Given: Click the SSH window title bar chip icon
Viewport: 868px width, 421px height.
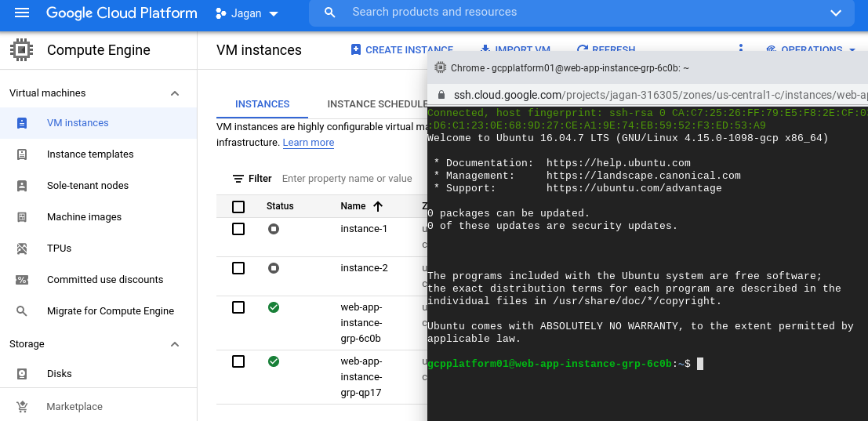Looking at the screenshot, I should [441, 67].
